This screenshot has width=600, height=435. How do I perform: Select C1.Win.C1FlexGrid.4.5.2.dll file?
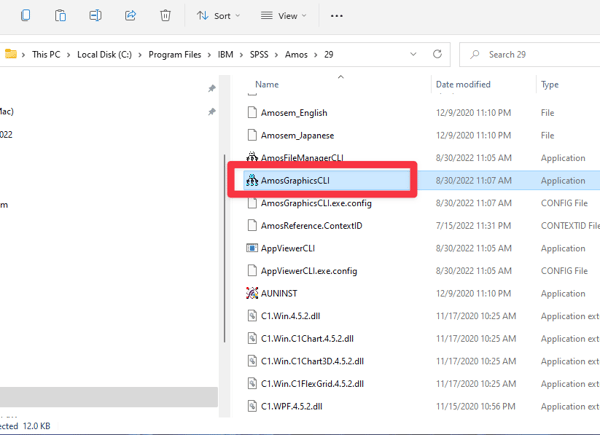312,384
